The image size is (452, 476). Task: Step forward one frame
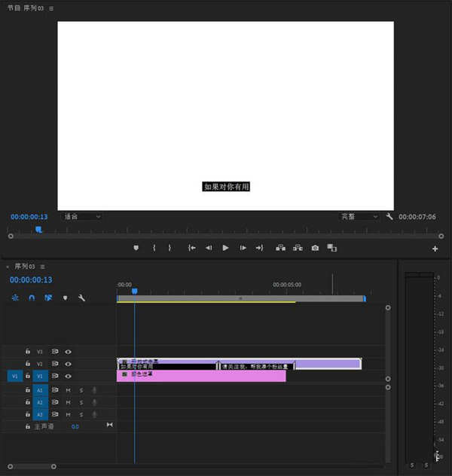pyautogui.click(x=243, y=248)
